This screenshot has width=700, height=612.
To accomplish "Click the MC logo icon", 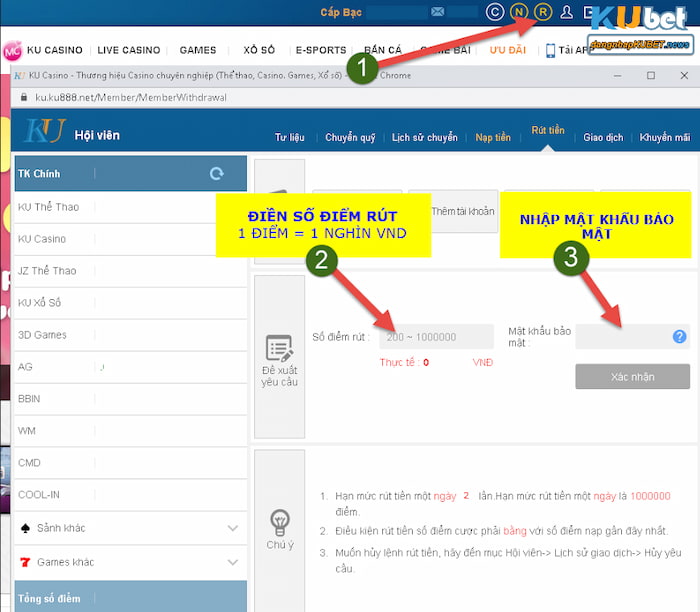I will click(x=12, y=51).
